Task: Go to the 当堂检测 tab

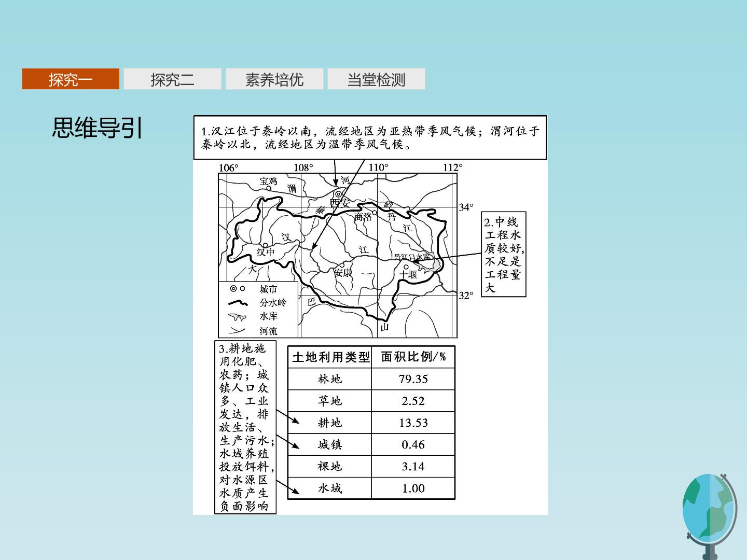Action: [x=376, y=79]
